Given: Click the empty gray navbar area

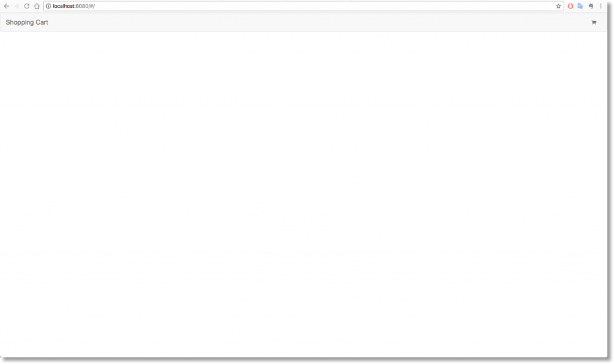Looking at the screenshot, I should click(313, 22).
